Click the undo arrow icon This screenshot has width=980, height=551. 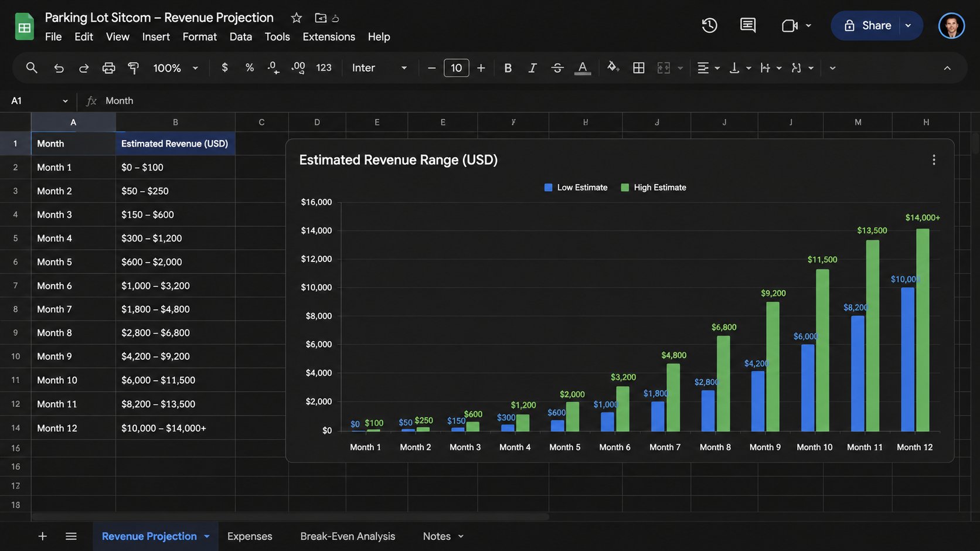(x=59, y=68)
